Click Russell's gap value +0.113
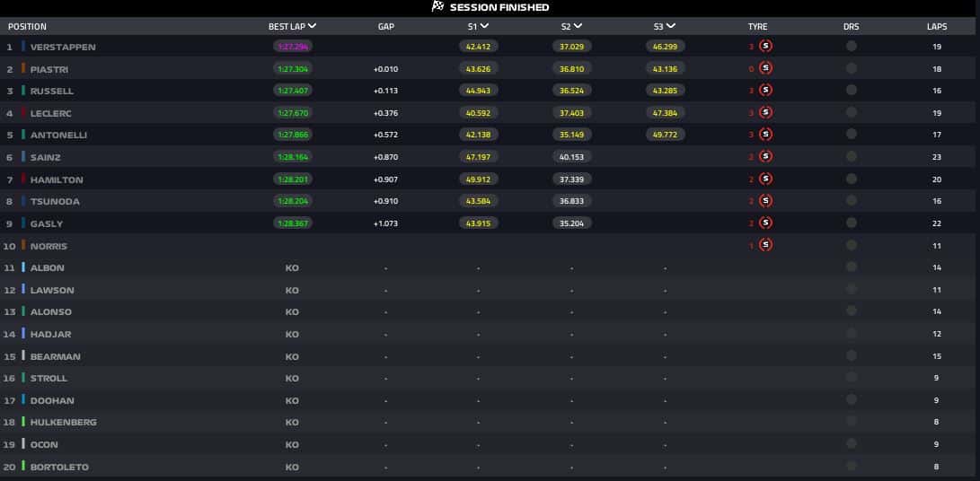980x481 pixels. coord(385,92)
